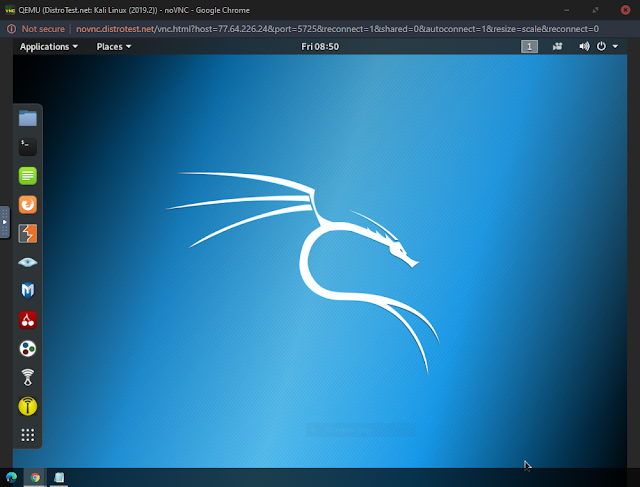Open the green text editor dock icon
Screen dimensions: 640x487
28,176
